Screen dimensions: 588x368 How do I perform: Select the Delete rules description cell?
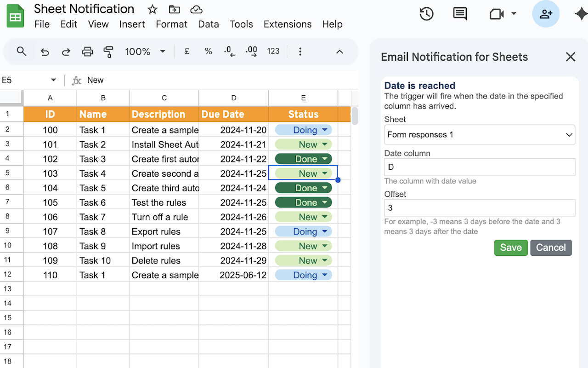point(164,260)
